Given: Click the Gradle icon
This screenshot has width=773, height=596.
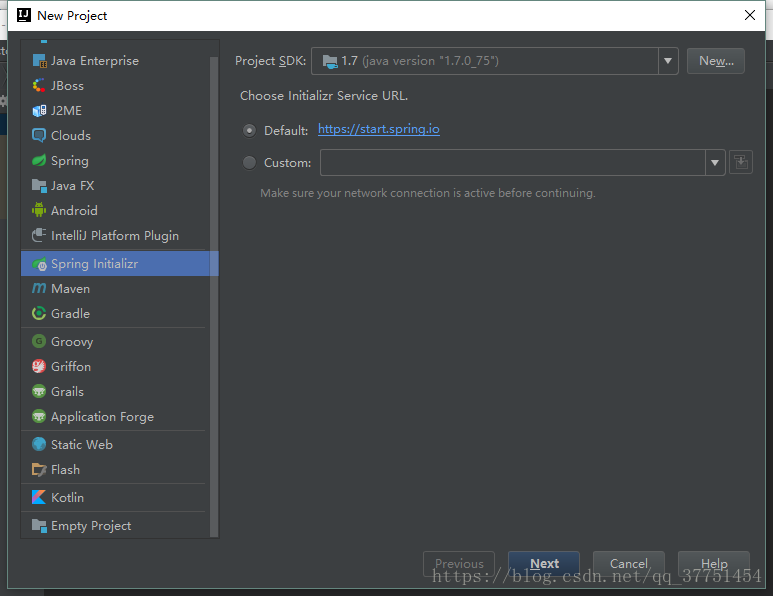Looking at the screenshot, I should (x=39, y=314).
